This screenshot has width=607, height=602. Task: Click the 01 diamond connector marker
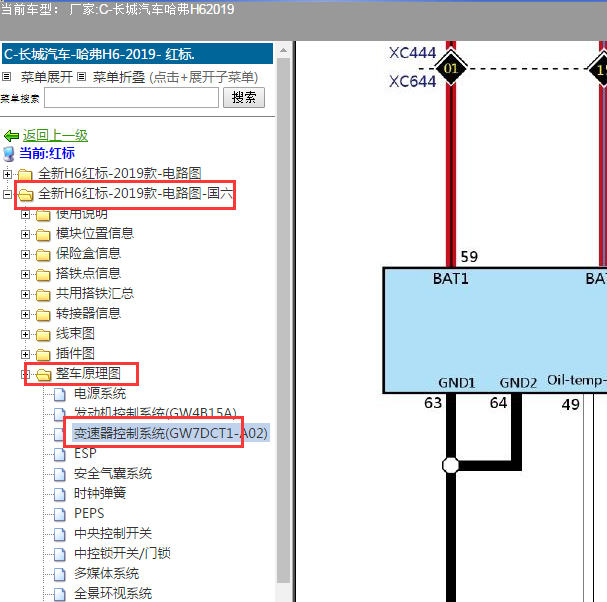click(x=451, y=69)
